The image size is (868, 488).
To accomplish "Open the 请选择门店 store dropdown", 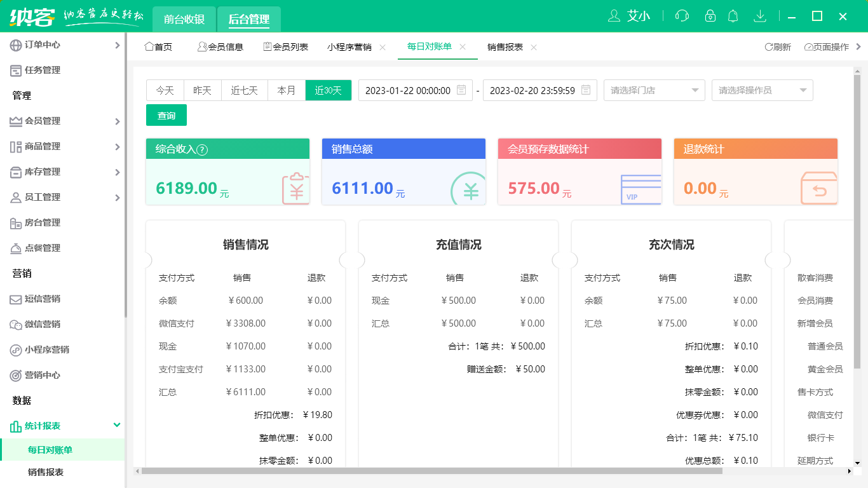I will coord(654,90).
